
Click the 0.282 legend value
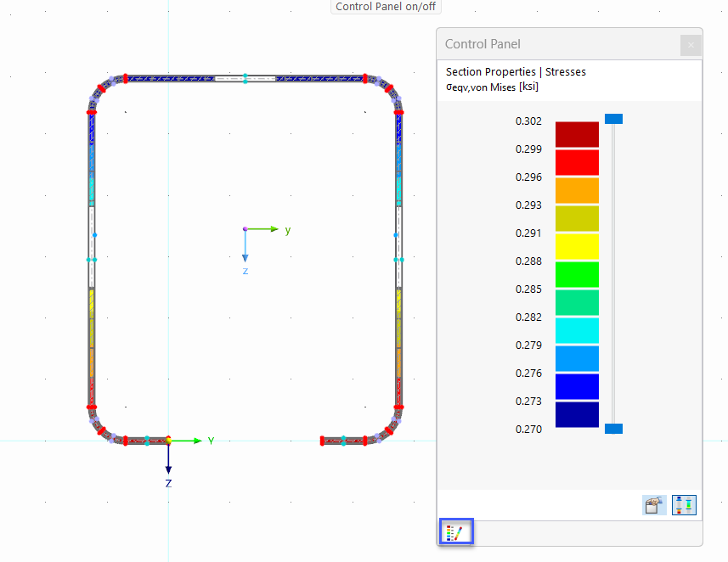(x=528, y=317)
